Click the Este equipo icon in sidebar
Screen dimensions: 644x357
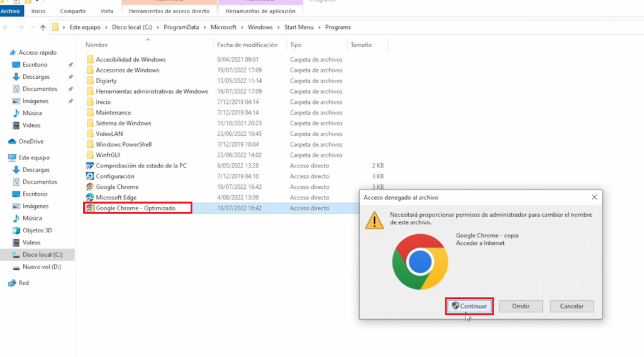tap(13, 157)
